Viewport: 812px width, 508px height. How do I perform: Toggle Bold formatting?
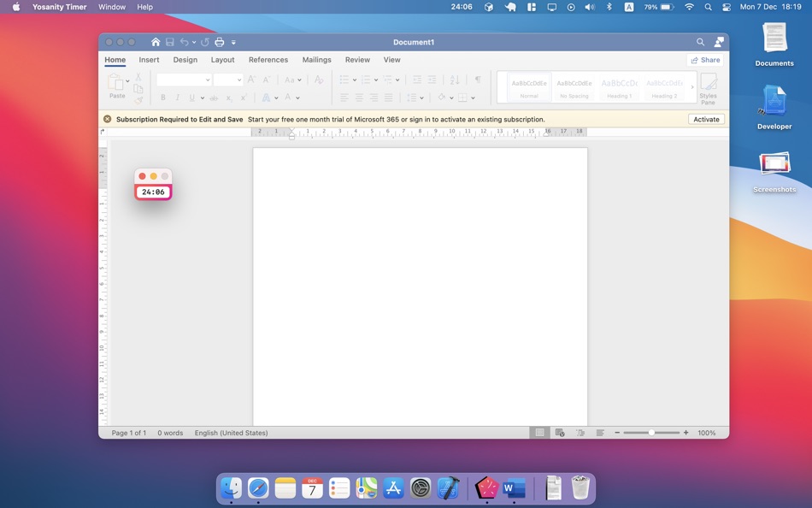coord(163,97)
